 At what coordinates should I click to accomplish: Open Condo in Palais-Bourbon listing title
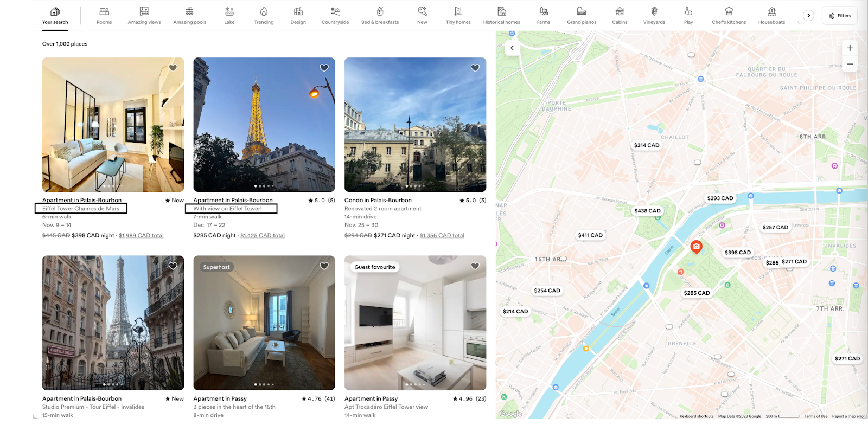coord(378,201)
